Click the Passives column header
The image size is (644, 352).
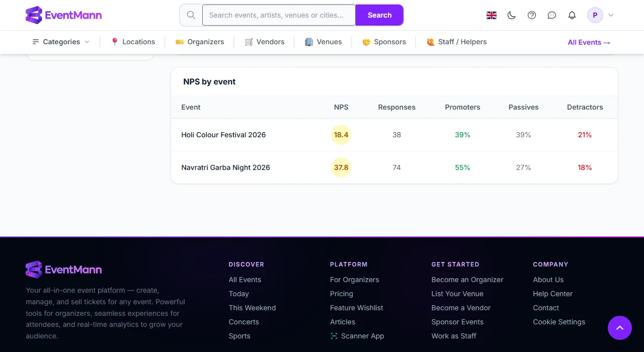coord(524,107)
